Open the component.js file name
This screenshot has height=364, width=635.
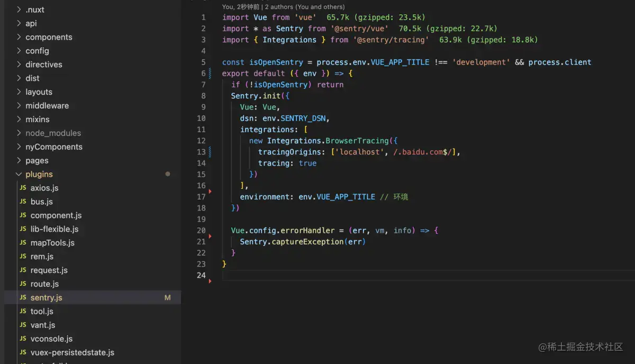point(56,215)
